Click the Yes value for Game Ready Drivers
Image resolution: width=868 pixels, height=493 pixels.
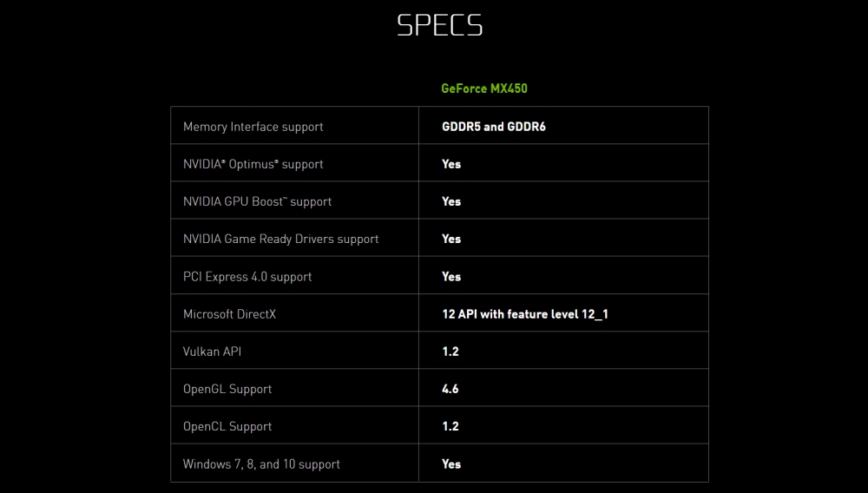451,239
